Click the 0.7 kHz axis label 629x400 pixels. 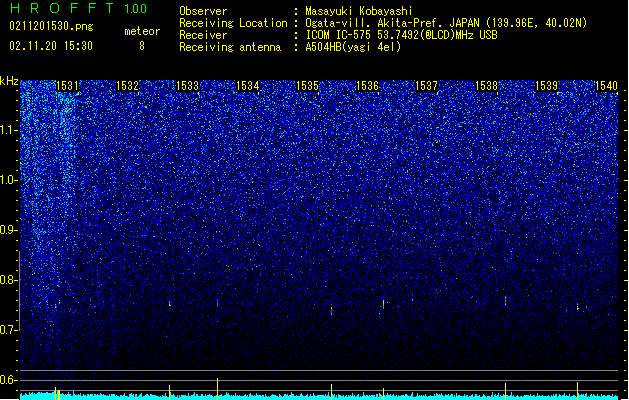tap(9, 330)
